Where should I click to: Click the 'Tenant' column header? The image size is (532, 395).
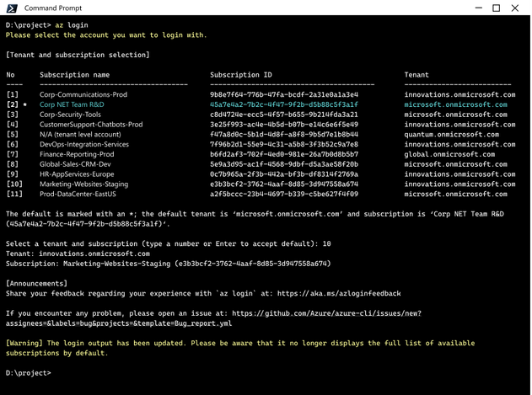coord(416,75)
